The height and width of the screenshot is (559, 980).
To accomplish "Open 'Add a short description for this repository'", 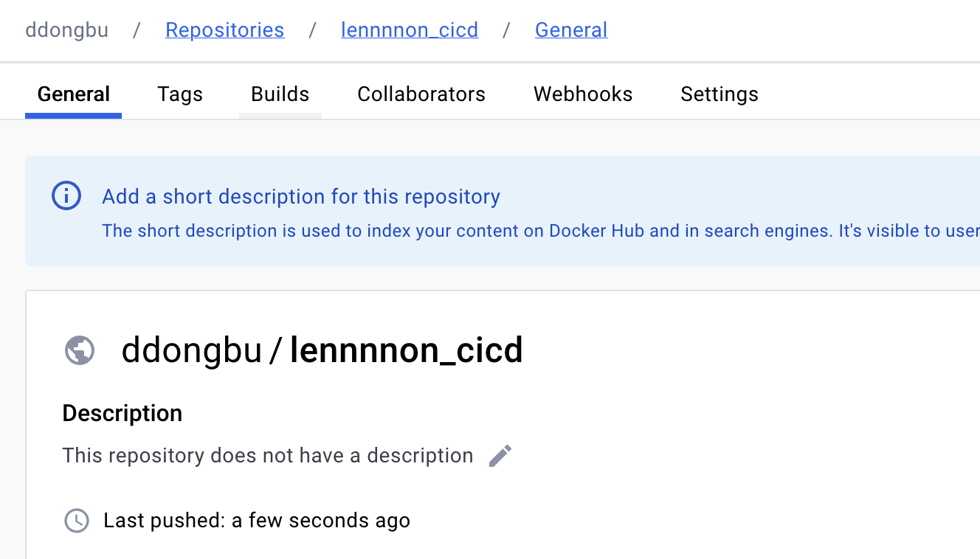I will pos(301,196).
